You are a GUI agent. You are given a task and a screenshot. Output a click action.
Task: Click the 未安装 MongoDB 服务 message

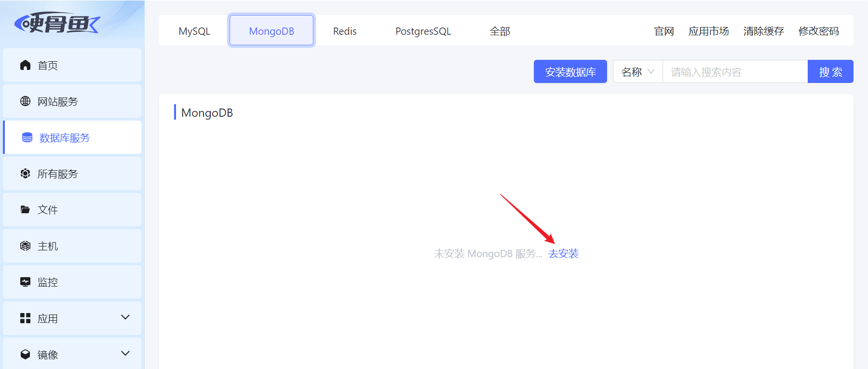(x=488, y=254)
